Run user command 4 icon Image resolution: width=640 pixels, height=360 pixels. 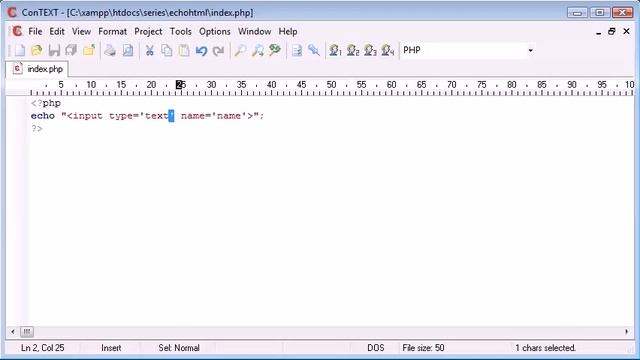(388, 51)
